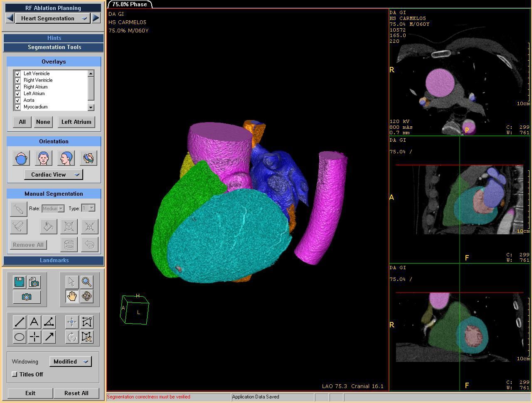The width and height of the screenshot is (532, 403).
Task: Expand the Windowing Modified dropdown
Action: (x=70, y=361)
